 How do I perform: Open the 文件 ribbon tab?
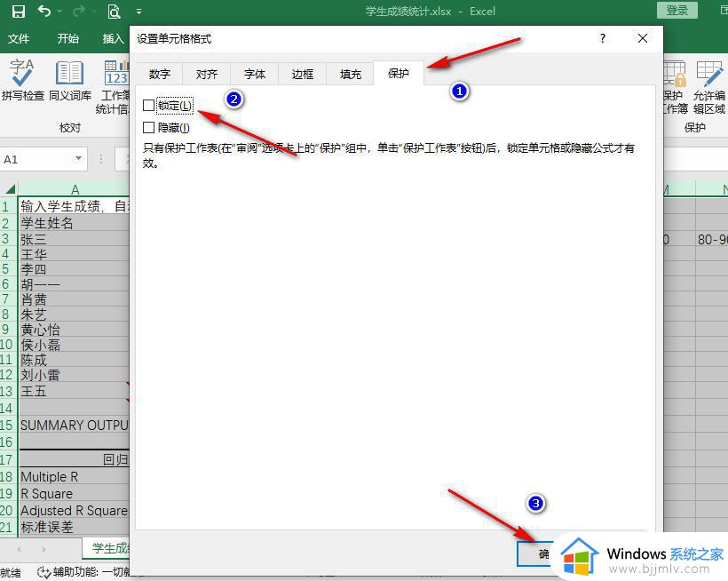(19, 38)
